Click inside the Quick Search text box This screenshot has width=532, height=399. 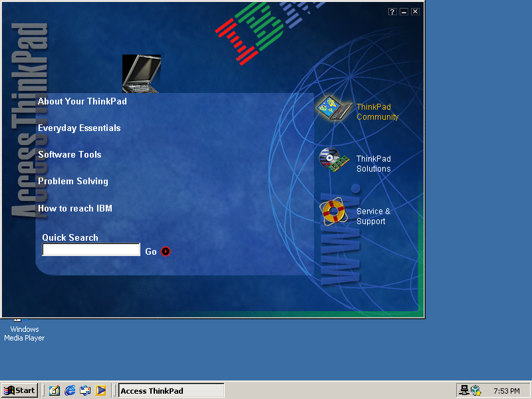91,250
